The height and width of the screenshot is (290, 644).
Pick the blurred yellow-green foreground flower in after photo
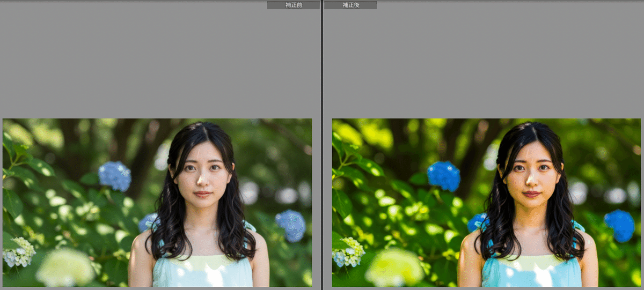(394, 267)
